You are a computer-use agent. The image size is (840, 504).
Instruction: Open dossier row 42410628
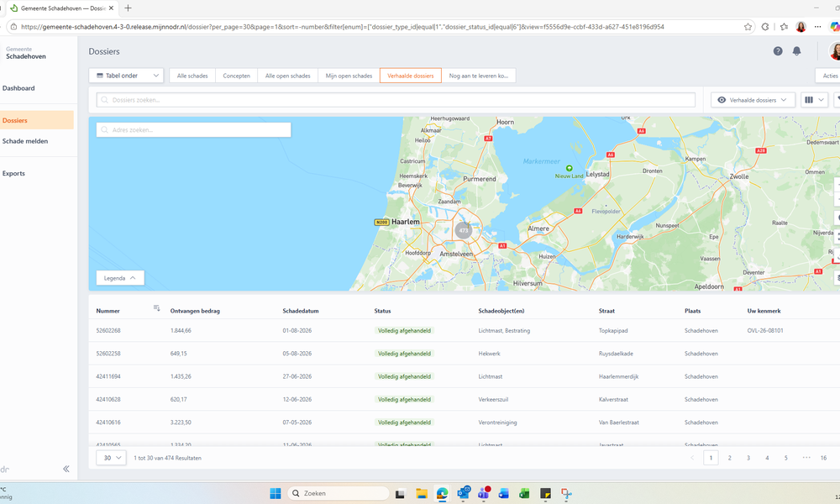(x=465, y=400)
